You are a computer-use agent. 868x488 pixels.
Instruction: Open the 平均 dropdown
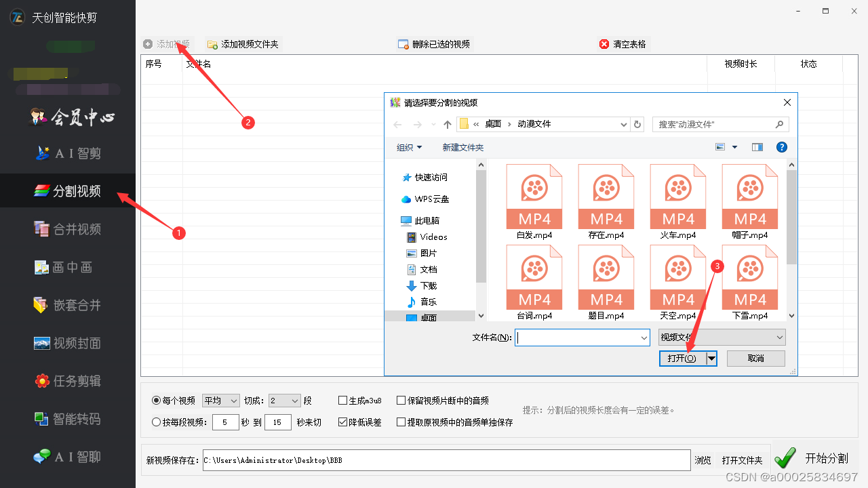(x=221, y=401)
